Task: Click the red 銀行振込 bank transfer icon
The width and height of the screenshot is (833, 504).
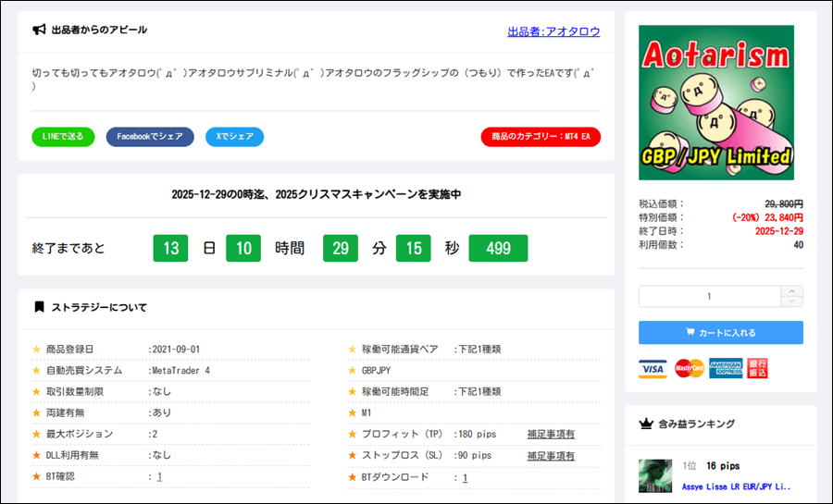Action: coord(757,368)
